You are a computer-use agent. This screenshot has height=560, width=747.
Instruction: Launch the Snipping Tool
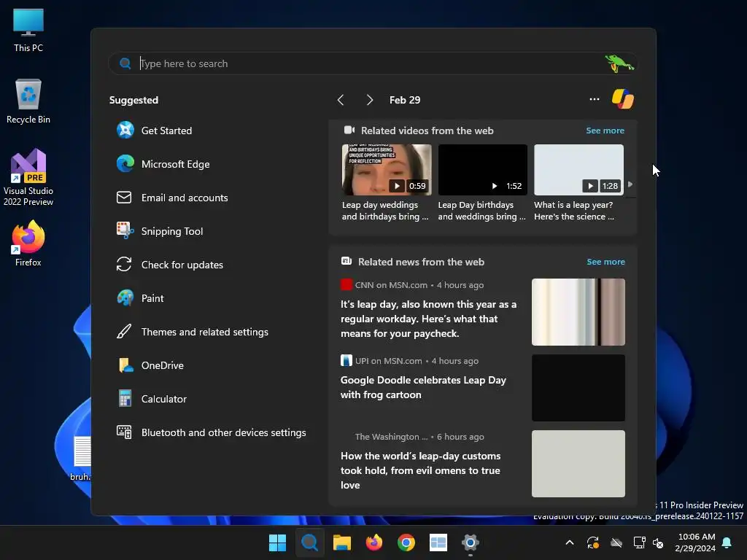pos(160,231)
